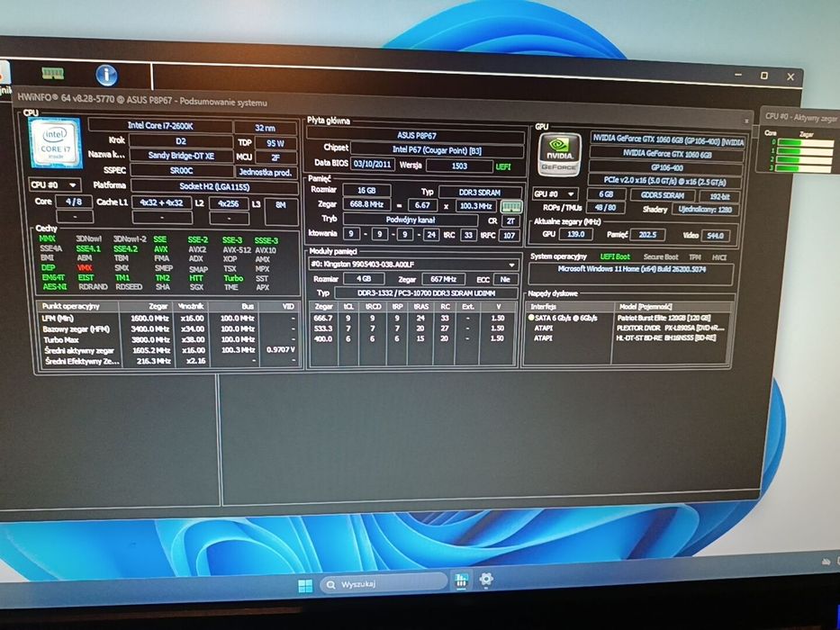840x630 pixels.
Task: Close the system summary panel with small x
Action: coord(746,121)
